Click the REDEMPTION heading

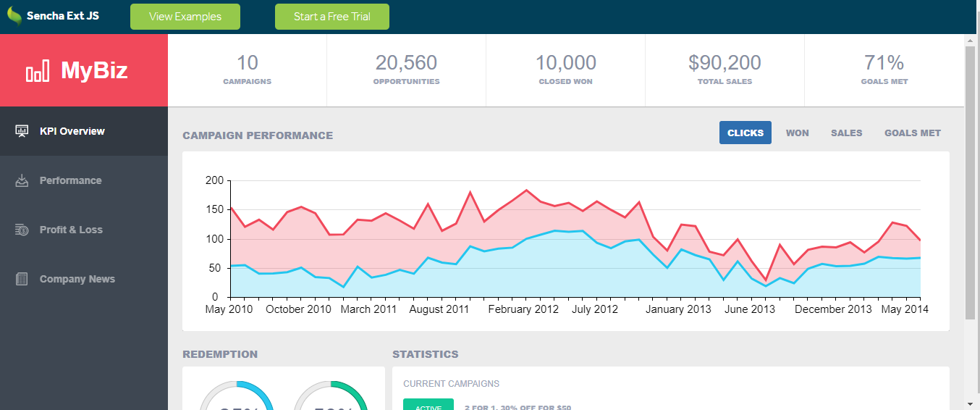click(220, 354)
